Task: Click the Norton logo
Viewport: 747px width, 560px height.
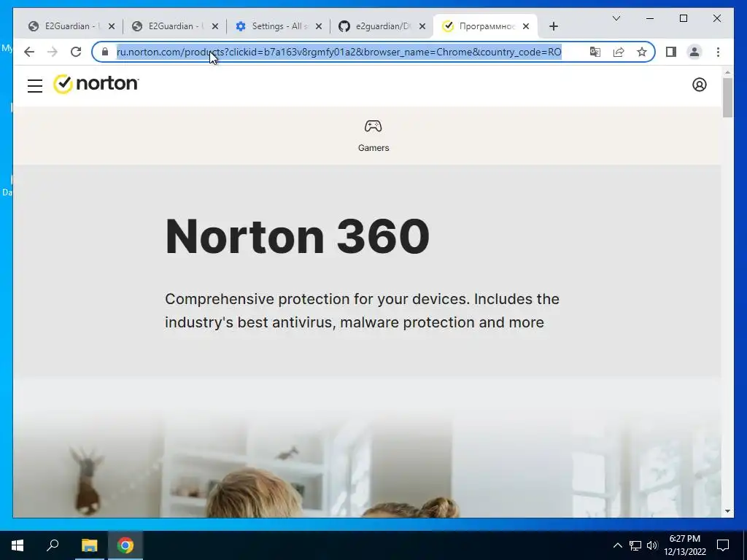Action: click(x=96, y=84)
